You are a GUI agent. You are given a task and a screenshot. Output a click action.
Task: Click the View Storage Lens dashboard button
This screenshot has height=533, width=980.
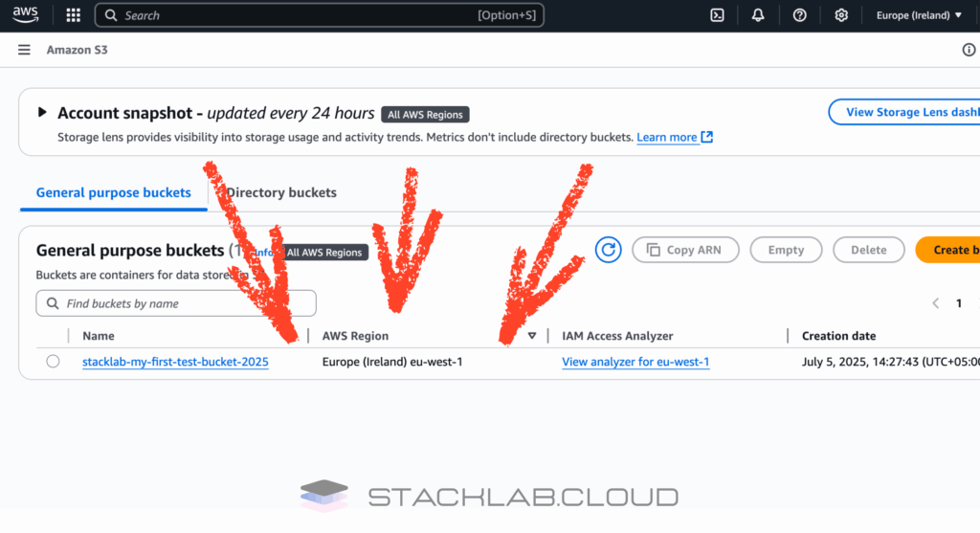904,112
